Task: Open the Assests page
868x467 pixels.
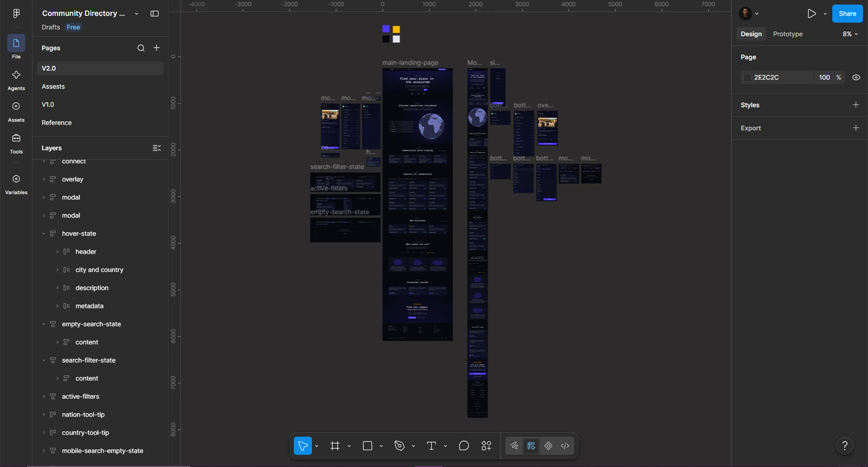Action: [x=100, y=87]
